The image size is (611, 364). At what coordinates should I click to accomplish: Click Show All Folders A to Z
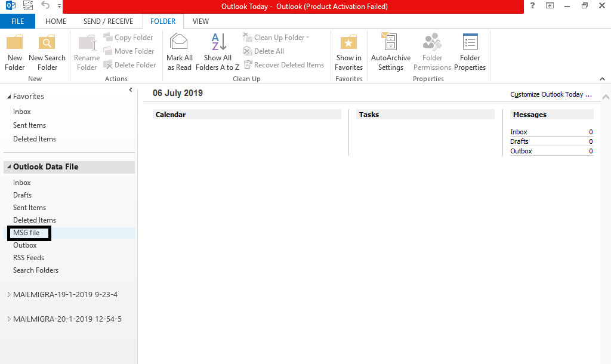217,53
